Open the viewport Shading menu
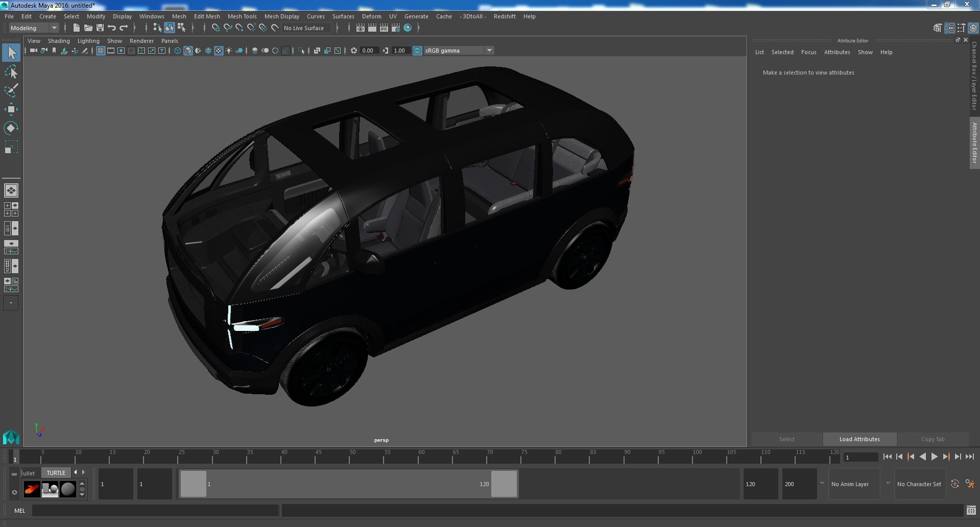980x527 pixels. pyautogui.click(x=59, y=41)
